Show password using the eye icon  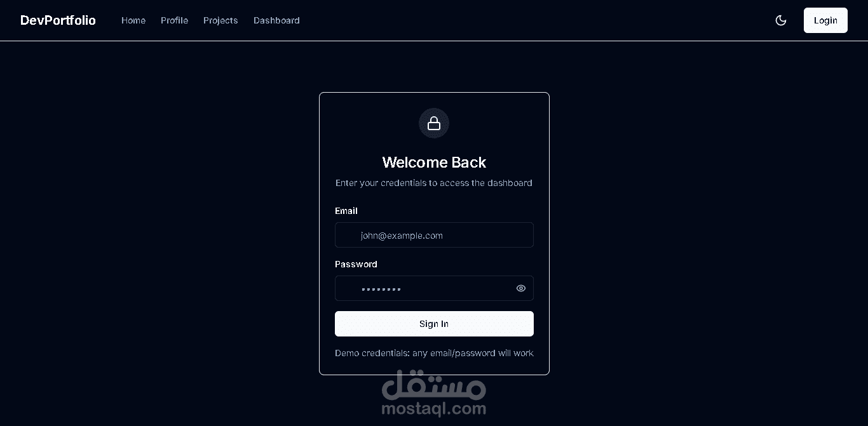521,288
